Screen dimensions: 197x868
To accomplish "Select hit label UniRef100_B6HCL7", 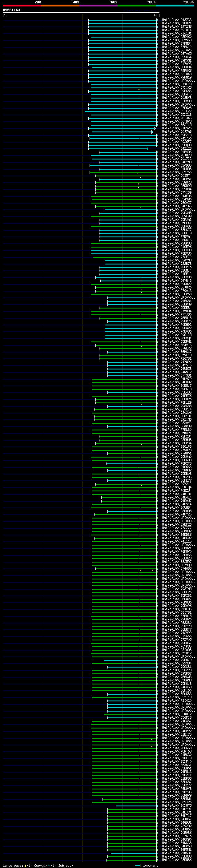I will [176, 352].
